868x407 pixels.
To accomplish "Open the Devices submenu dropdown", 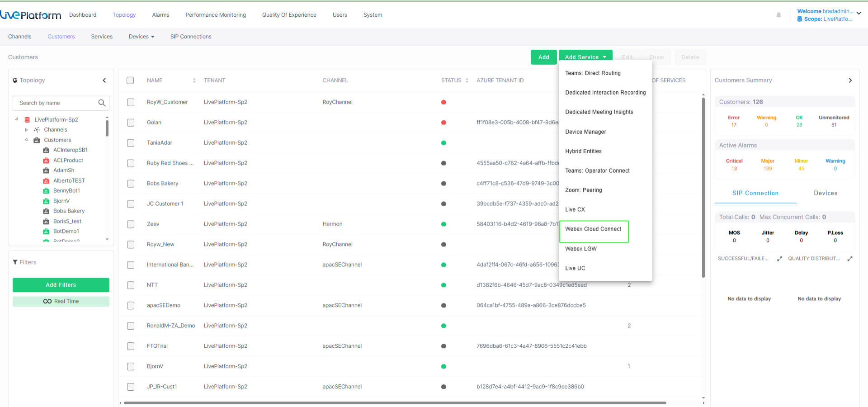I will (142, 37).
